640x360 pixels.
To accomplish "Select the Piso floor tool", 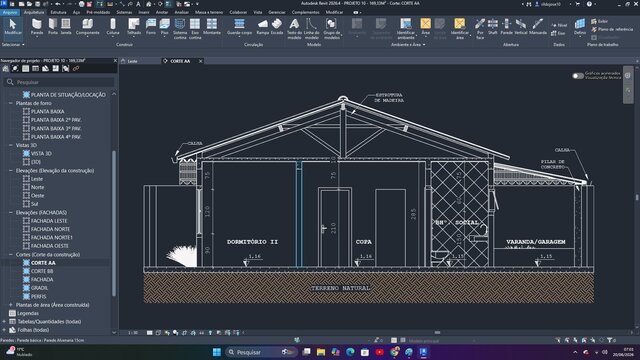I will pos(164,27).
